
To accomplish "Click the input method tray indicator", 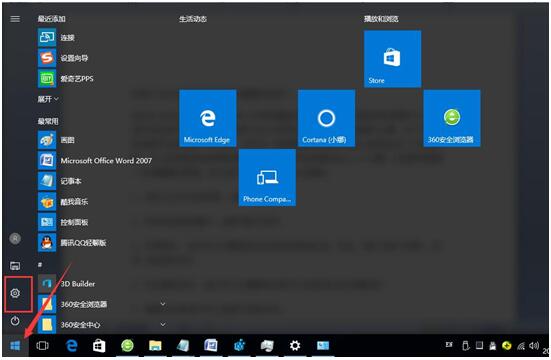I will click(449, 345).
